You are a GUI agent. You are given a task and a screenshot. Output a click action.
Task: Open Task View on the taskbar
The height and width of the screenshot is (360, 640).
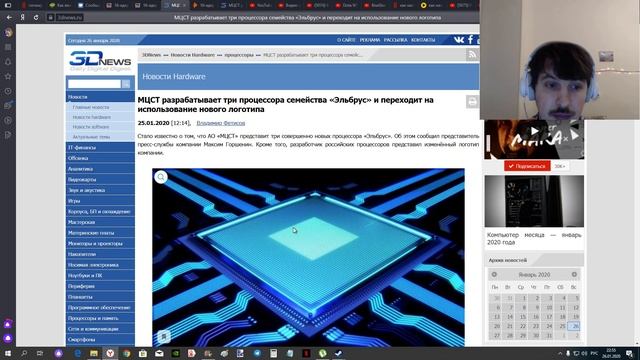pyautogui.click(x=40, y=353)
